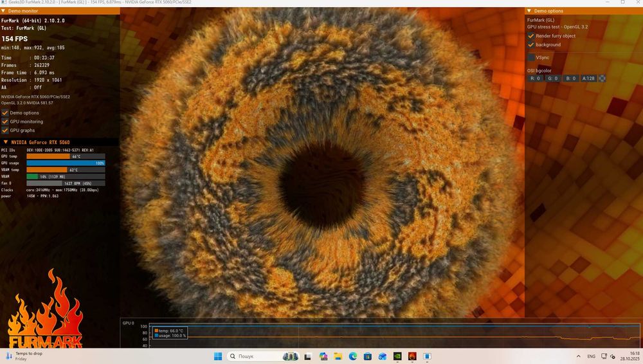Open the network tray icon
643x364 pixels.
604,356
